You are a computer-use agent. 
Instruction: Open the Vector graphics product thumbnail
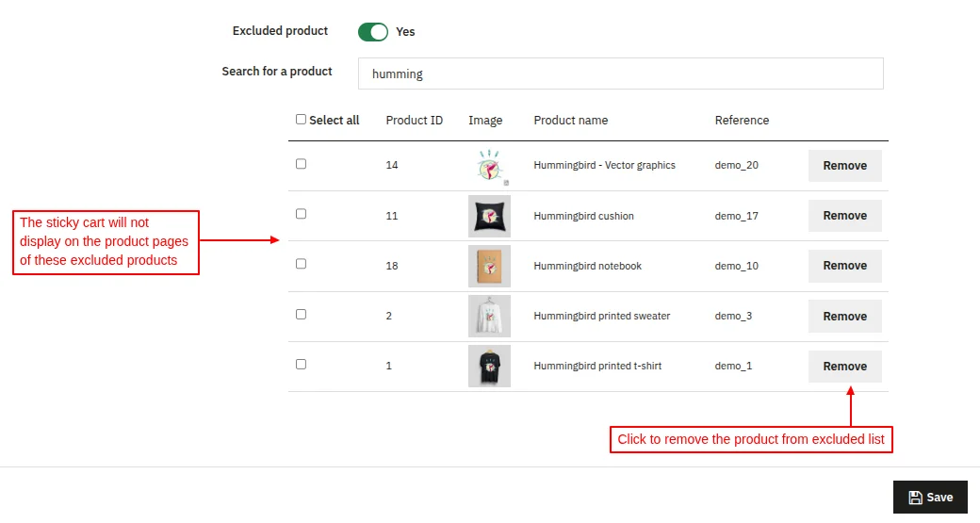pyautogui.click(x=489, y=166)
